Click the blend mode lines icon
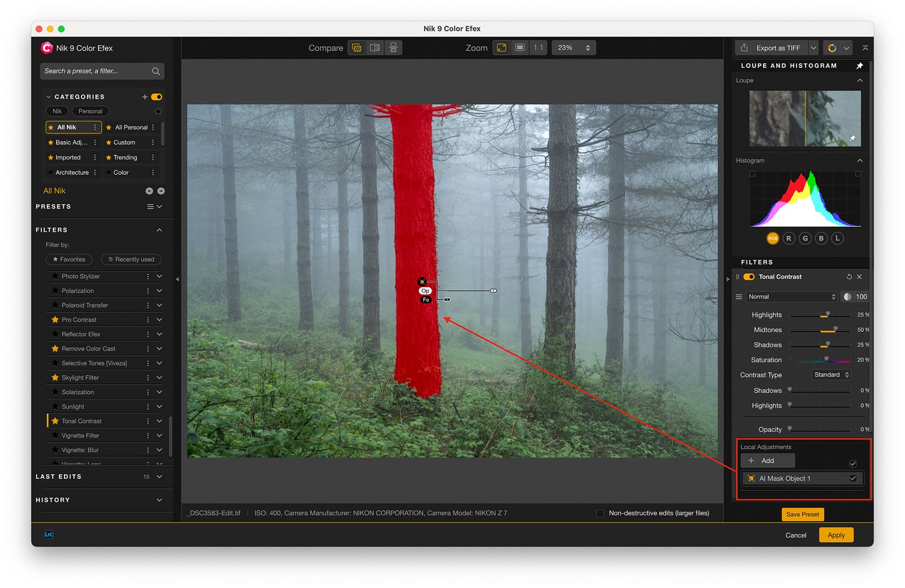 (739, 297)
